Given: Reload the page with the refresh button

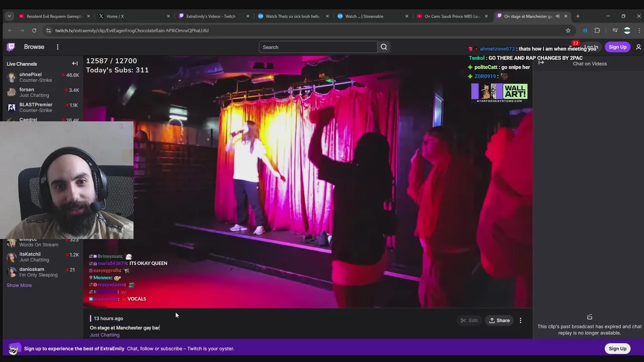Looking at the screenshot, I should click(x=34, y=30).
